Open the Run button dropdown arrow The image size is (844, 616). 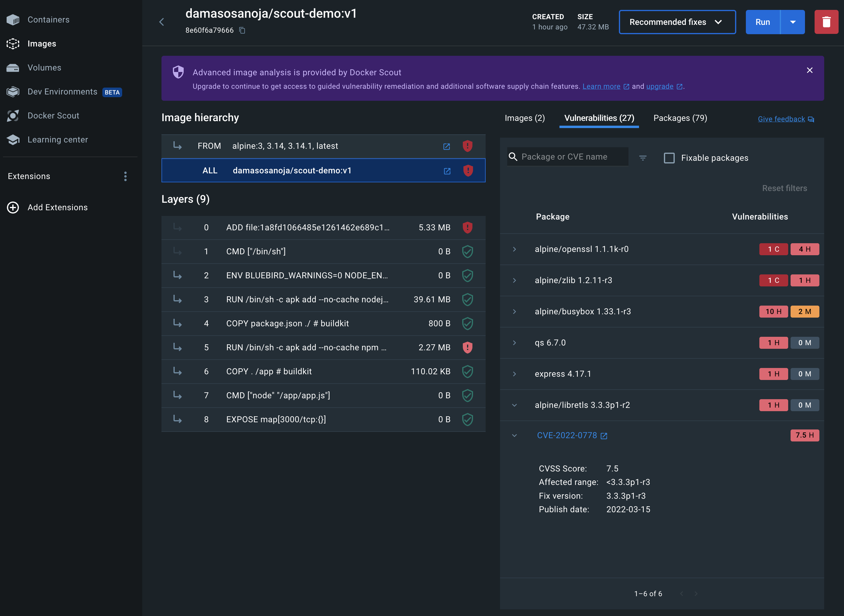[x=792, y=22]
